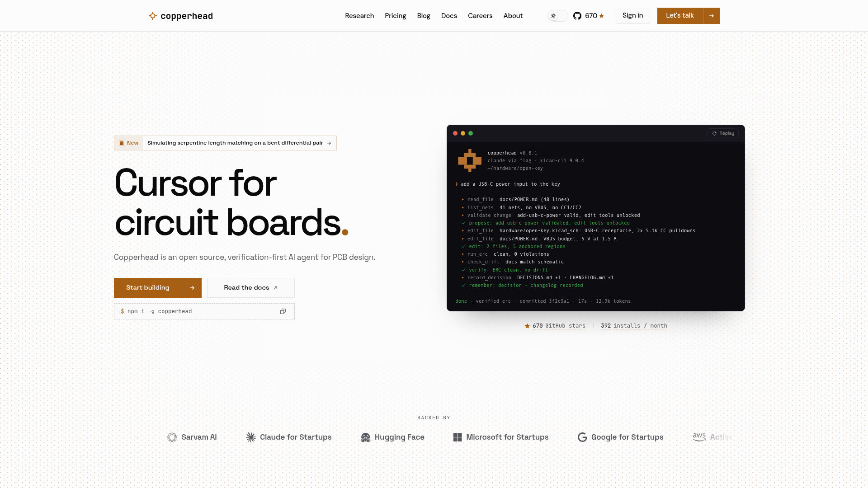Click the Sign in button
The image size is (868, 488).
coord(632,16)
